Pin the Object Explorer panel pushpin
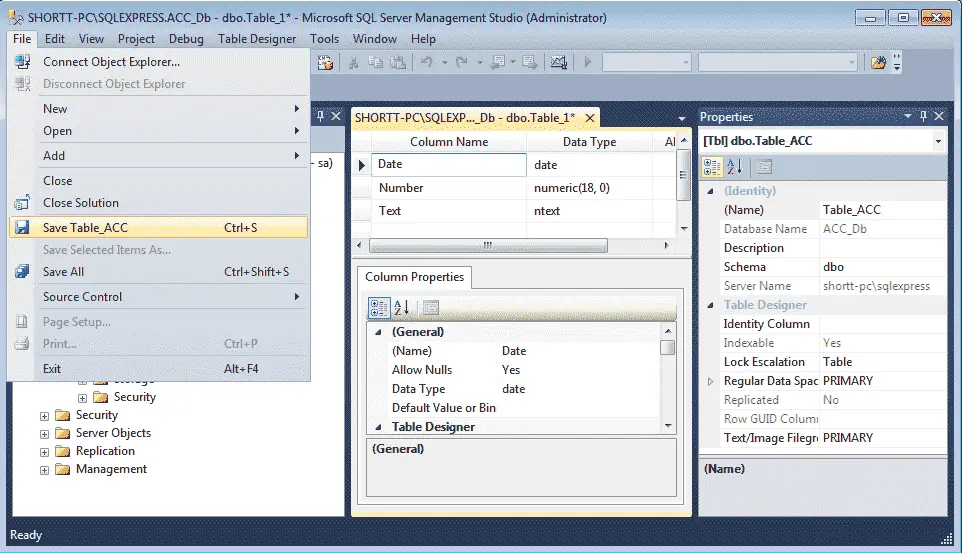The width and height of the screenshot is (962, 553). coord(320,116)
